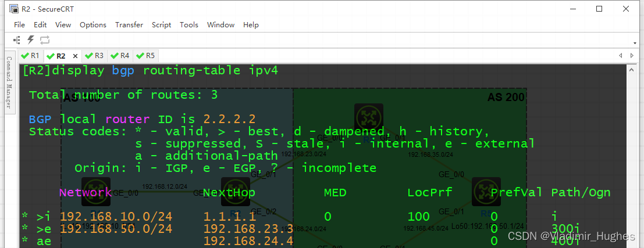Click the MED column header
644x248 pixels.
tap(335, 192)
